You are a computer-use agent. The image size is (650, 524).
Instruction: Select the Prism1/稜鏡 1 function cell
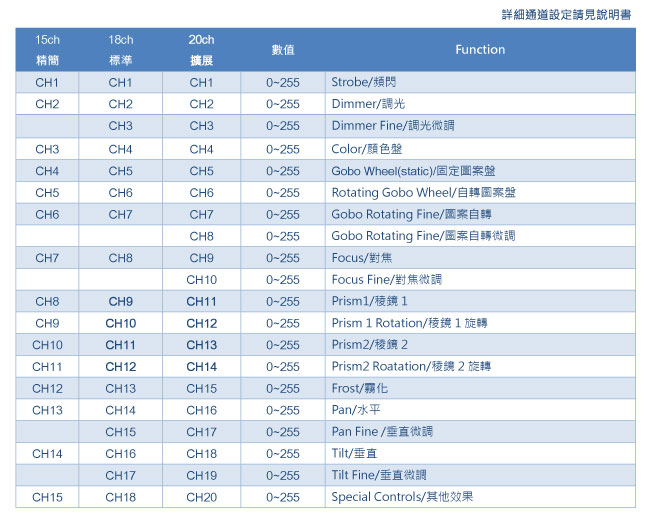point(370,302)
